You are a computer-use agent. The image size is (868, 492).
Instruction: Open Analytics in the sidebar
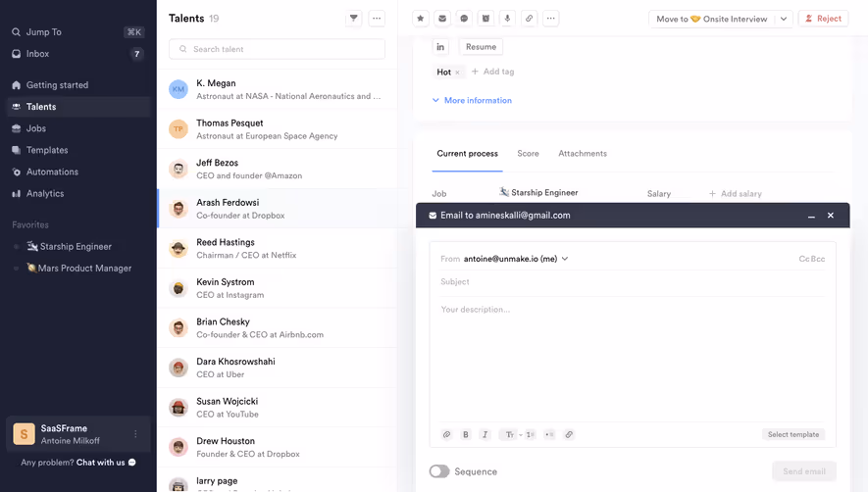tap(77, 193)
